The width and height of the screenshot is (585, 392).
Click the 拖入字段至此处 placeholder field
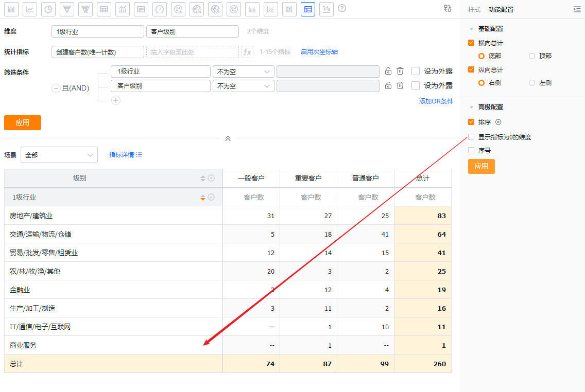click(193, 52)
